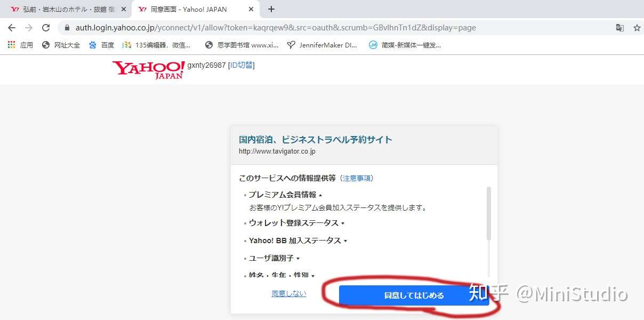Screen dimensions: 644x320
Task: Click the お客様のY!プレミアム会員加入ステータス description
Action: pos(338,208)
